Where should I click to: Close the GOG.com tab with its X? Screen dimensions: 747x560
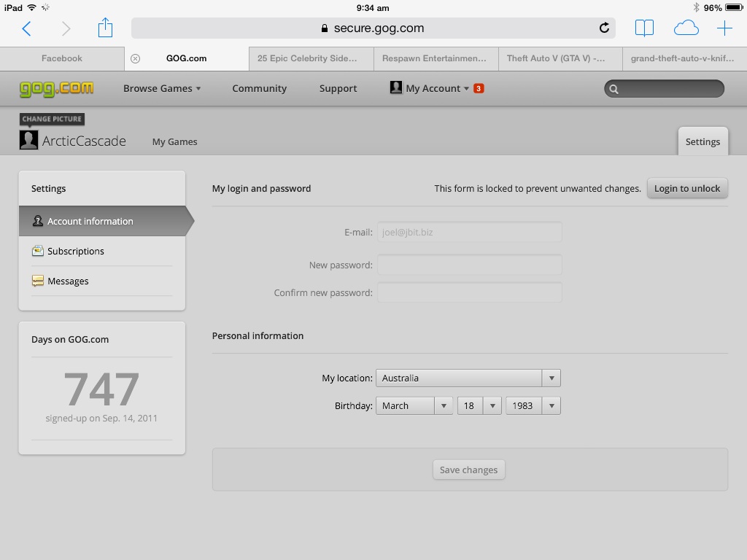click(x=135, y=58)
